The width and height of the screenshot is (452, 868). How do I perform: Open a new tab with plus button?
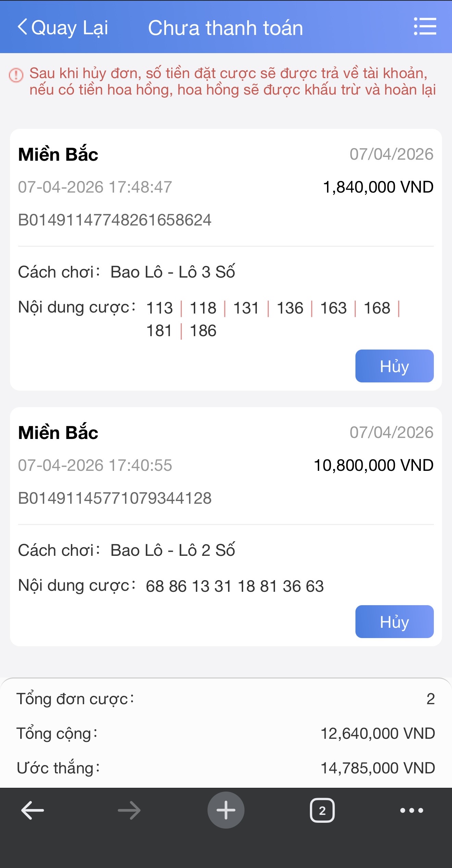226,810
